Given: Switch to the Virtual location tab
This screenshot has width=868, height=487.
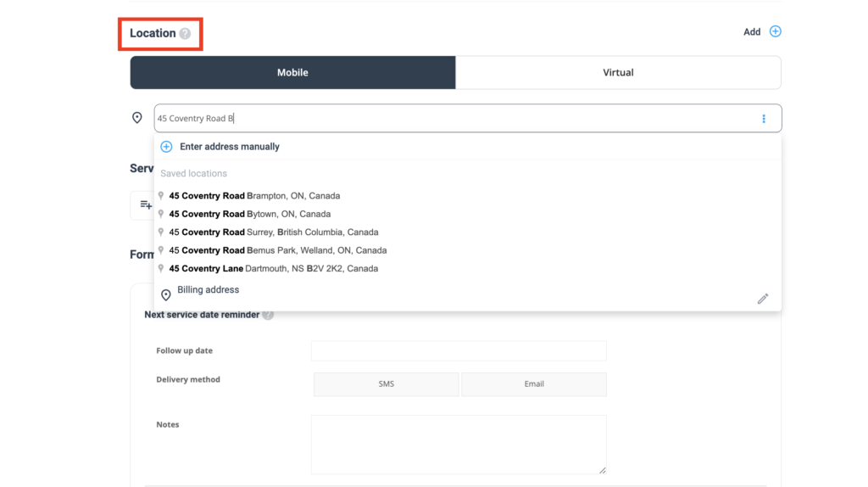Looking at the screenshot, I should click(x=618, y=73).
